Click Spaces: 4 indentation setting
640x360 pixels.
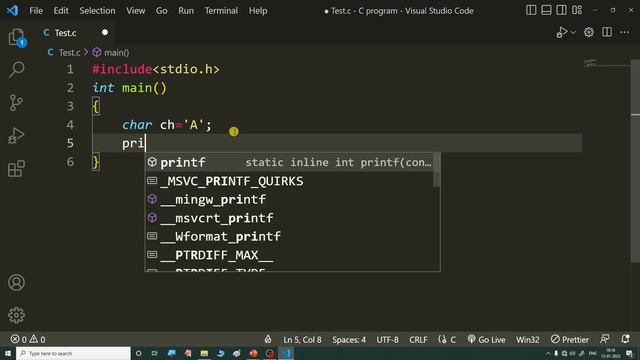[349, 340]
